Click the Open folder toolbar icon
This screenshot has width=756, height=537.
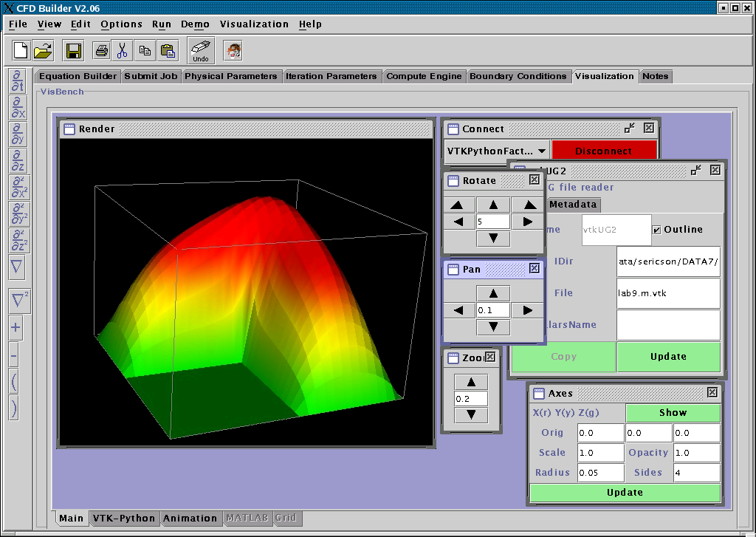tap(44, 51)
